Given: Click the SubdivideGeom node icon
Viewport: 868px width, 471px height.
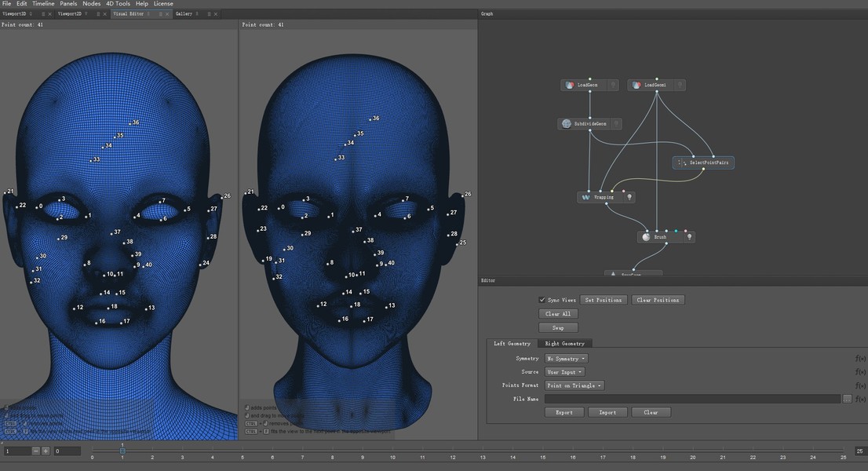Looking at the screenshot, I should (567, 124).
